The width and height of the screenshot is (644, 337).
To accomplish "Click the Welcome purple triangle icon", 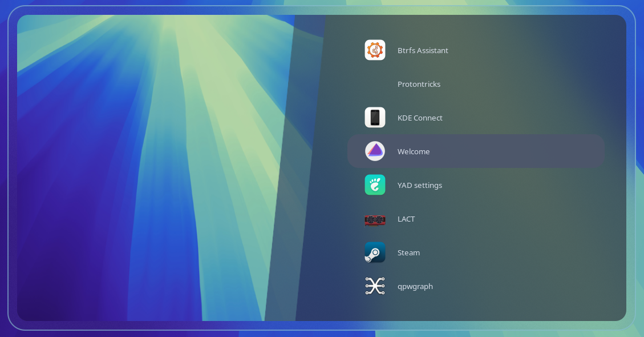I will (x=375, y=151).
